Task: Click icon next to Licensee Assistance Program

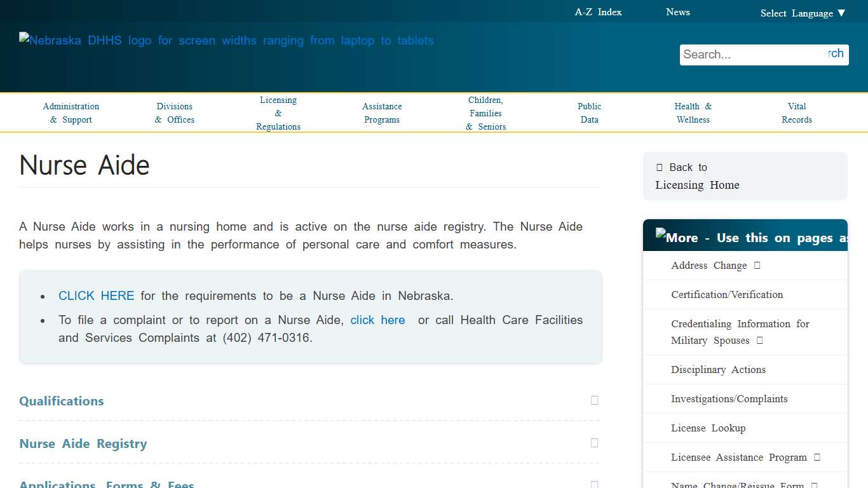Action: (x=817, y=457)
